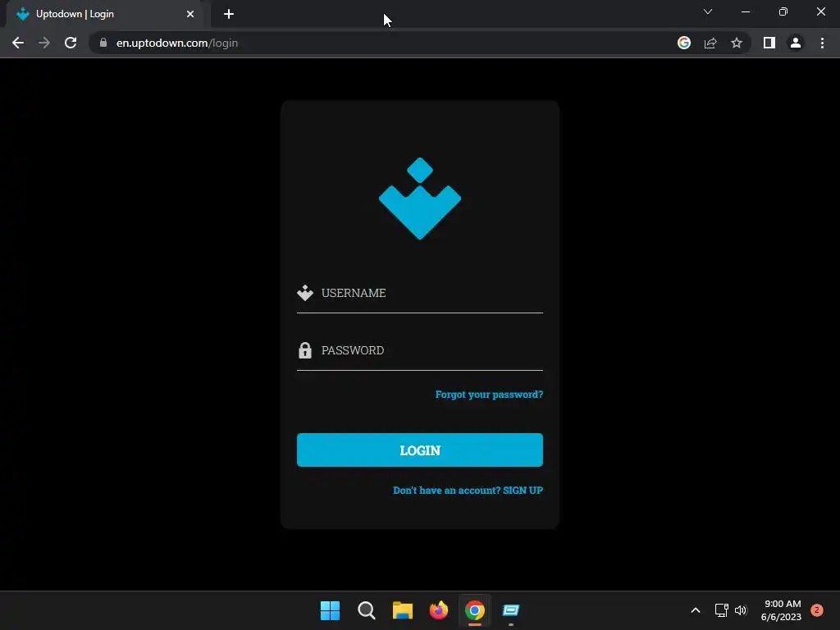Bookmark this page with the star icon
This screenshot has width=840, height=630.
click(737, 43)
